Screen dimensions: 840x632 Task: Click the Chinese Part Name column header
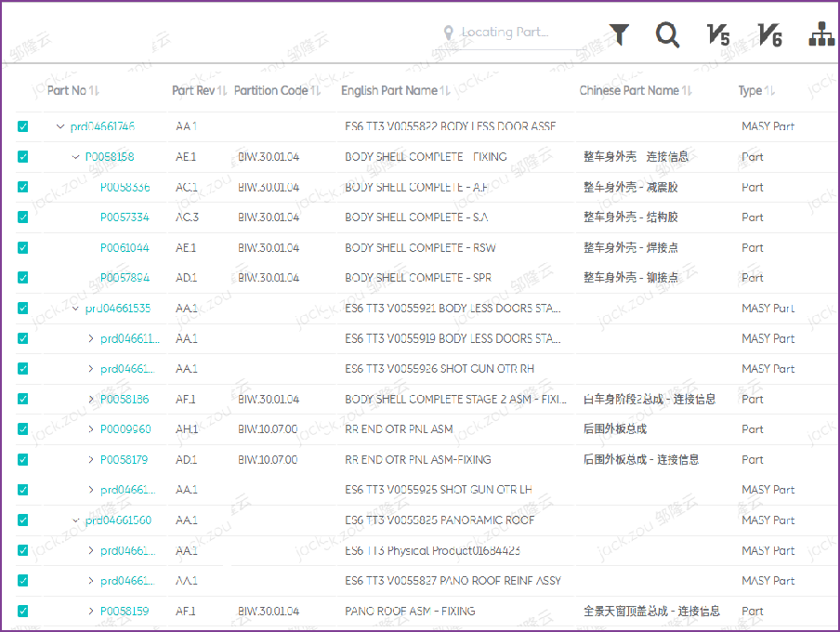click(x=628, y=91)
